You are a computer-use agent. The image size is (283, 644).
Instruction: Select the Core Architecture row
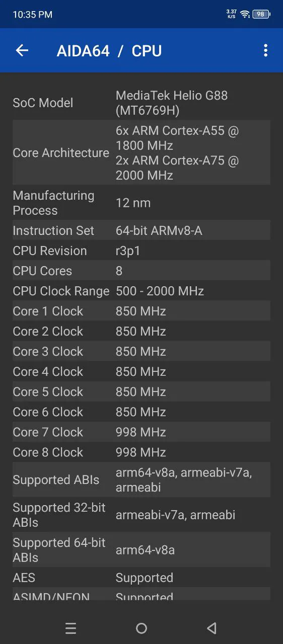point(141,152)
